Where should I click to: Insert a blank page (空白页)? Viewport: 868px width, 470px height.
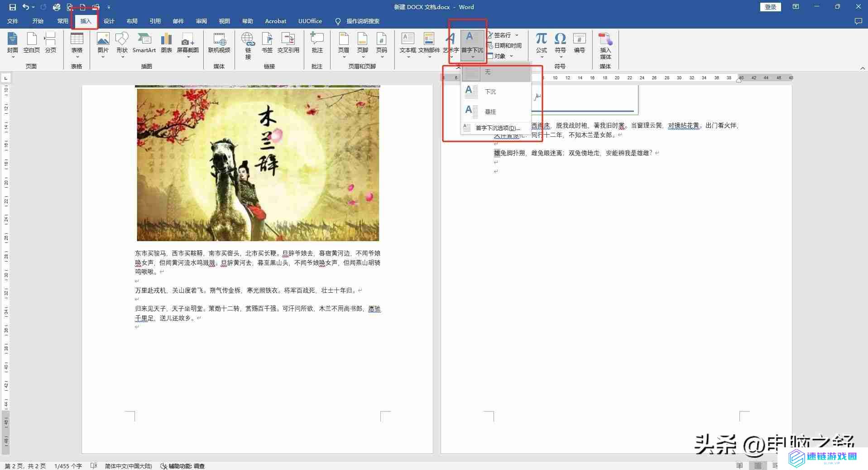click(32, 43)
